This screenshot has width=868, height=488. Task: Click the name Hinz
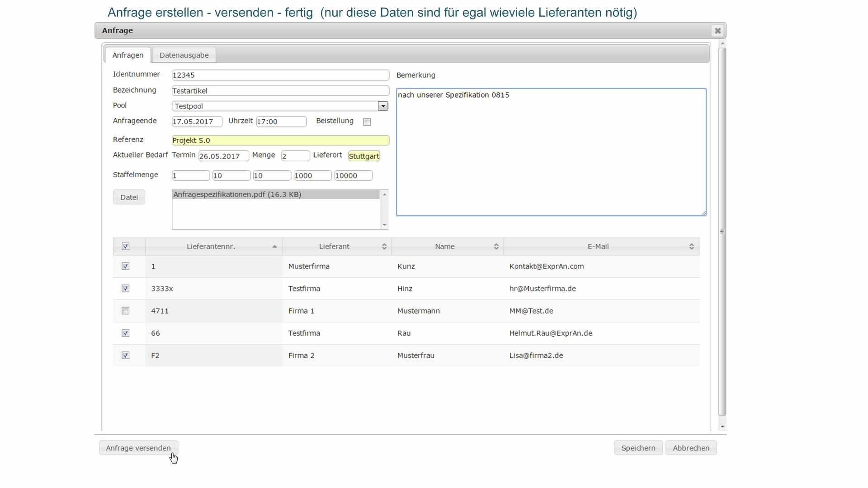(405, 288)
